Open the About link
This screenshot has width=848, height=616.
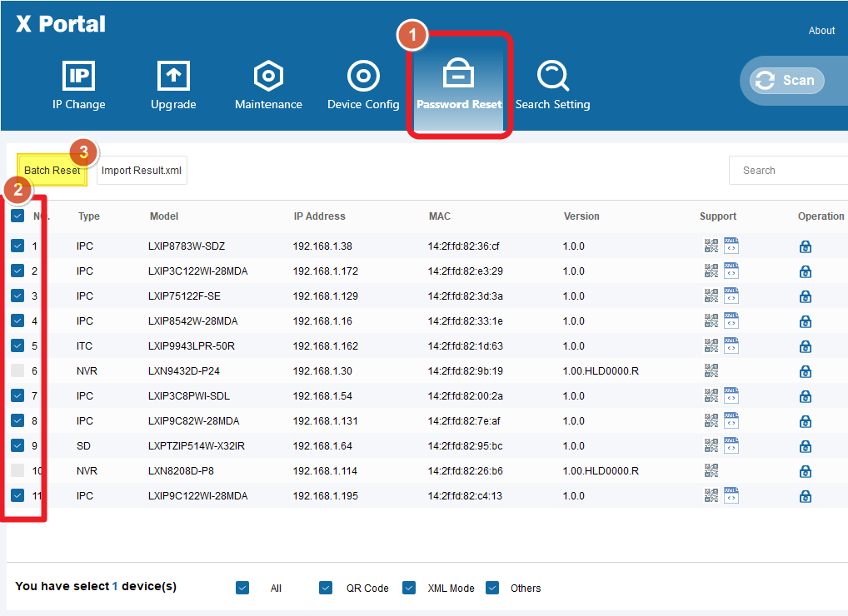coord(821,31)
